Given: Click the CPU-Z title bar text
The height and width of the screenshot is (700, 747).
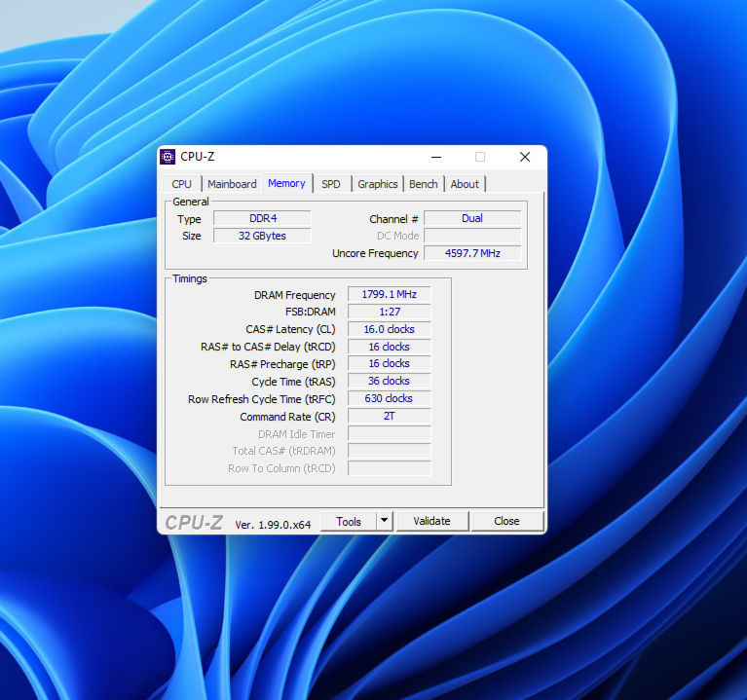Looking at the screenshot, I should (x=198, y=157).
